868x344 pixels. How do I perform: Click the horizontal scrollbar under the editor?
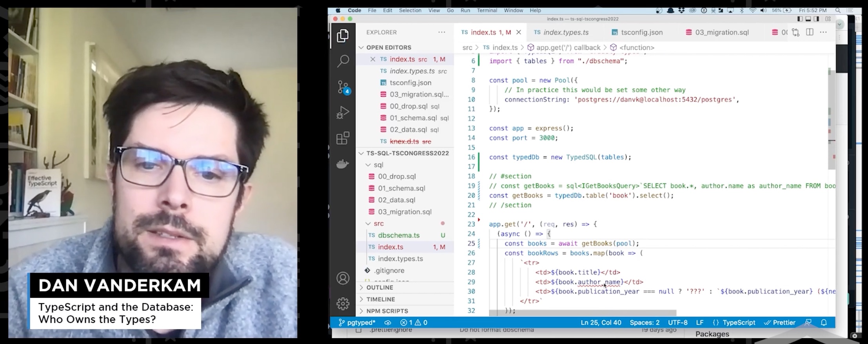[583, 313]
